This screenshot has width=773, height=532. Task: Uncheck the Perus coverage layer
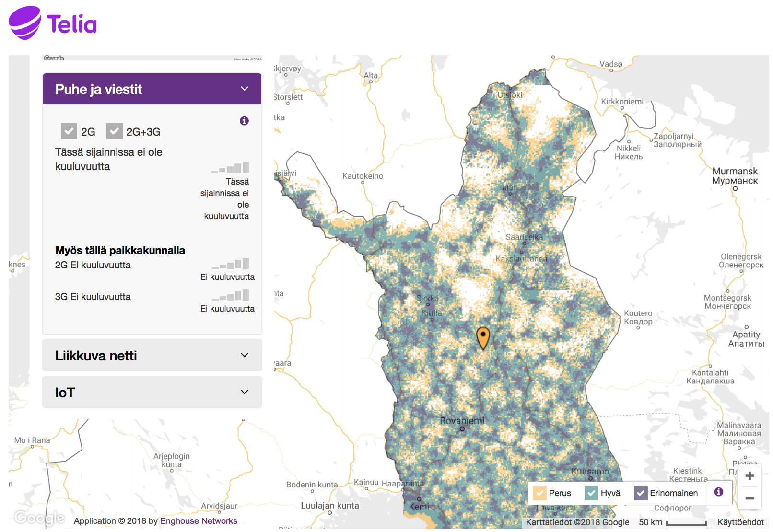[540, 493]
